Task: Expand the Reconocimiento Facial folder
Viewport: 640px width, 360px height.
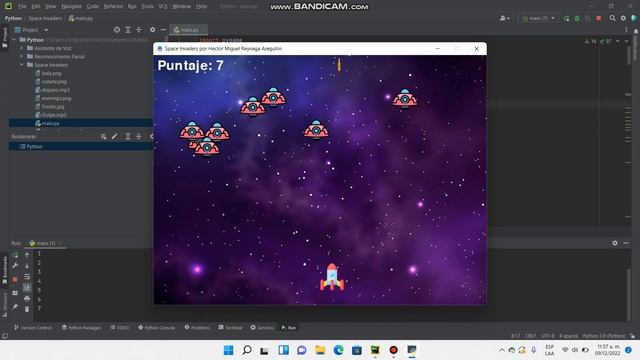Action: click(22, 56)
